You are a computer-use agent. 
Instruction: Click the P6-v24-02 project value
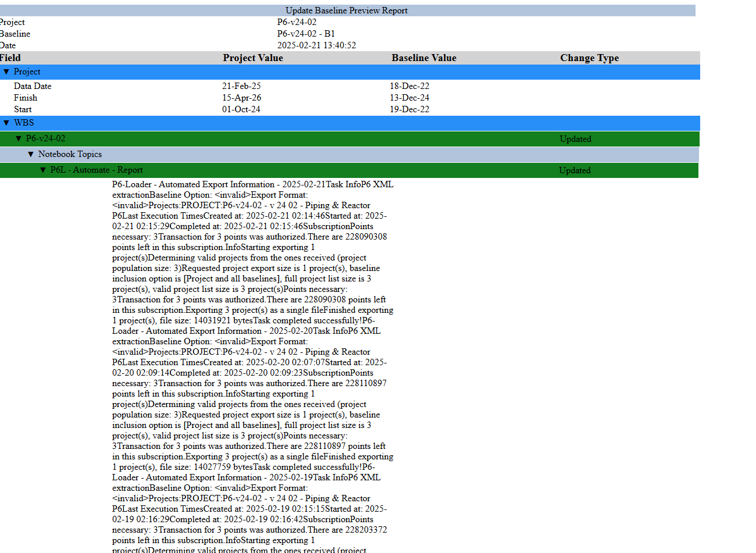296,22
